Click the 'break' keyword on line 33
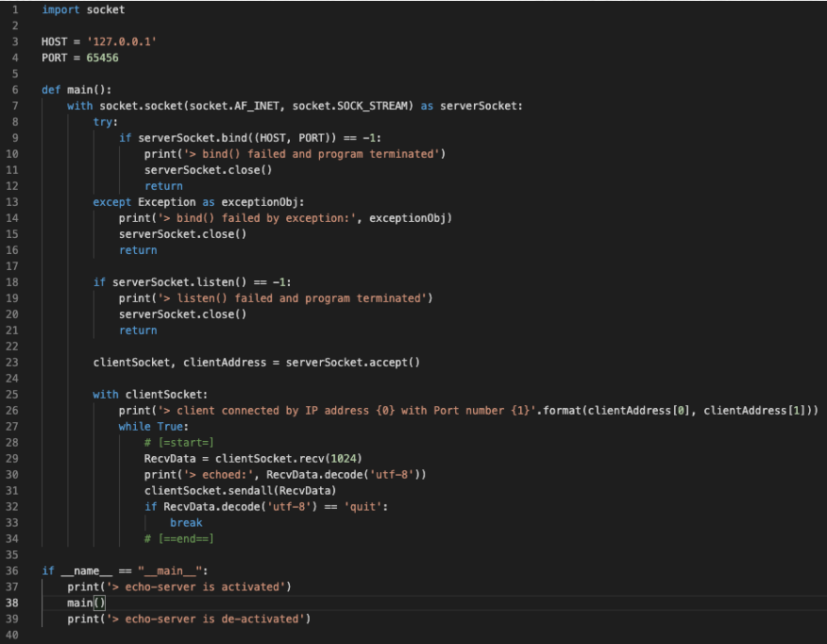Image resolution: width=827 pixels, height=644 pixels. coord(186,523)
